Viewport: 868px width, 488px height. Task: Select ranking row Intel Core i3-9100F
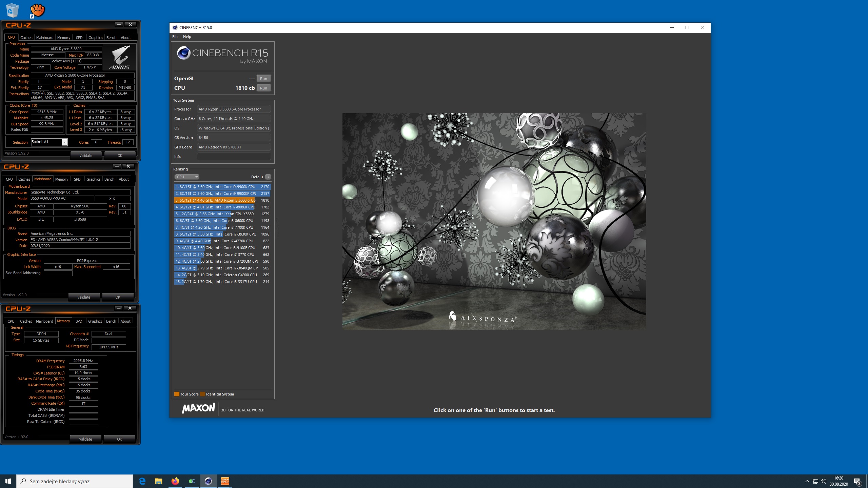pos(222,248)
